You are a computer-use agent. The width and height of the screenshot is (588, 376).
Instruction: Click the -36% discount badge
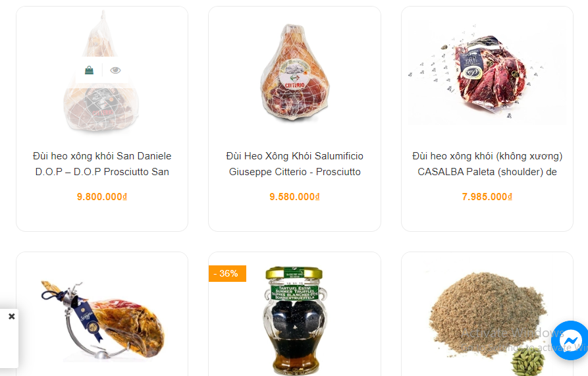click(227, 274)
